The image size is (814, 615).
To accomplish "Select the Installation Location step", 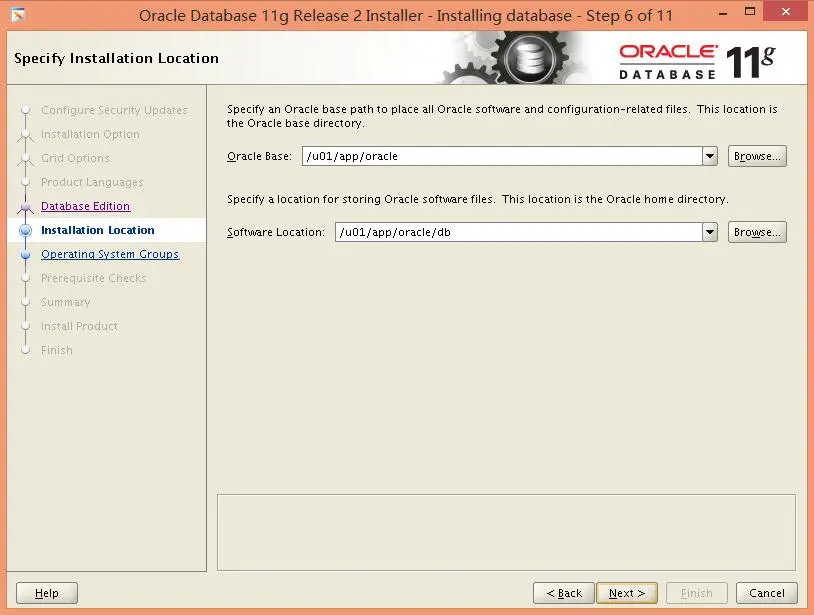I will (x=98, y=230).
